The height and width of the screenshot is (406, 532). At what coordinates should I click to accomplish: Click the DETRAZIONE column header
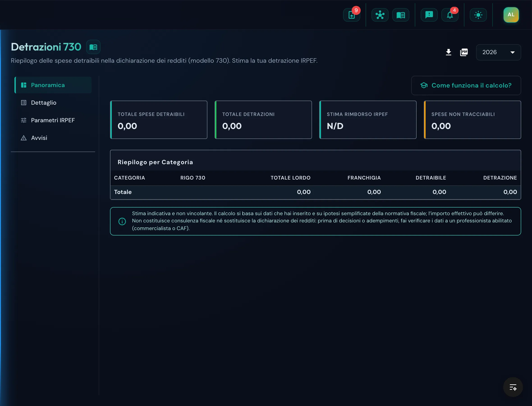(x=500, y=178)
